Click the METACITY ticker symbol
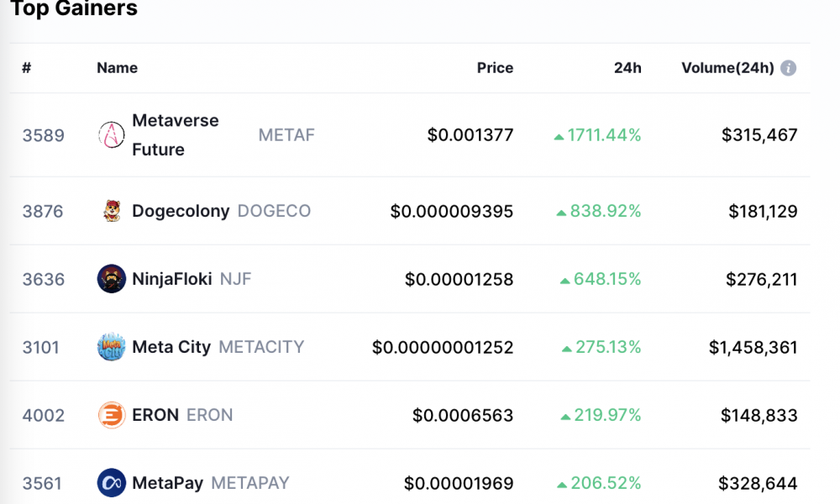This screenshot has height=504, width=840. tap(261, 347)
